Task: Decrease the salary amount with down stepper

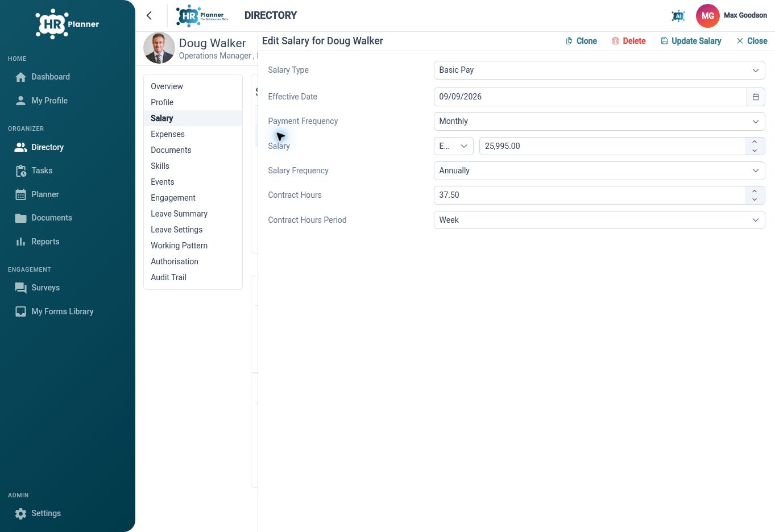Action: [755, 151]
